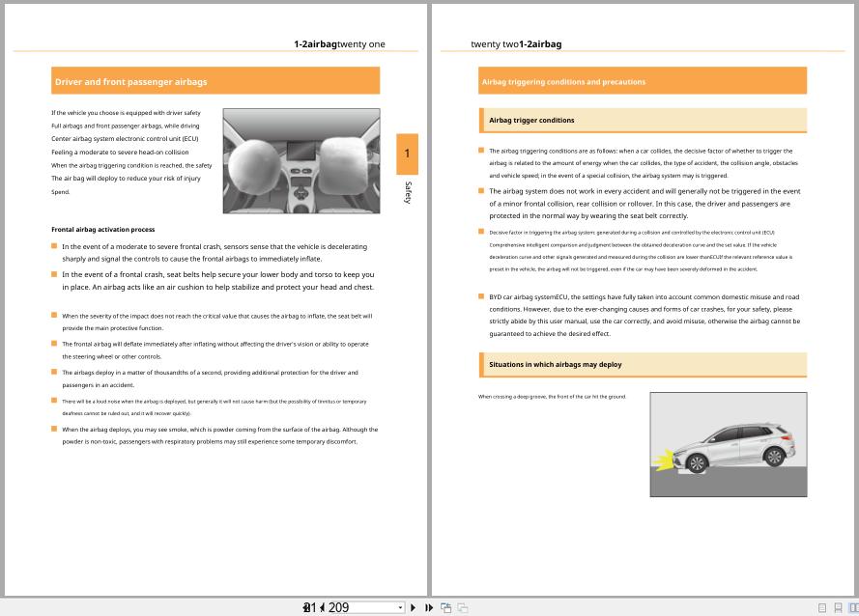Click the Airbag triggering conditions heading
The height and width of the screenshot is (616, 859).
643,80
